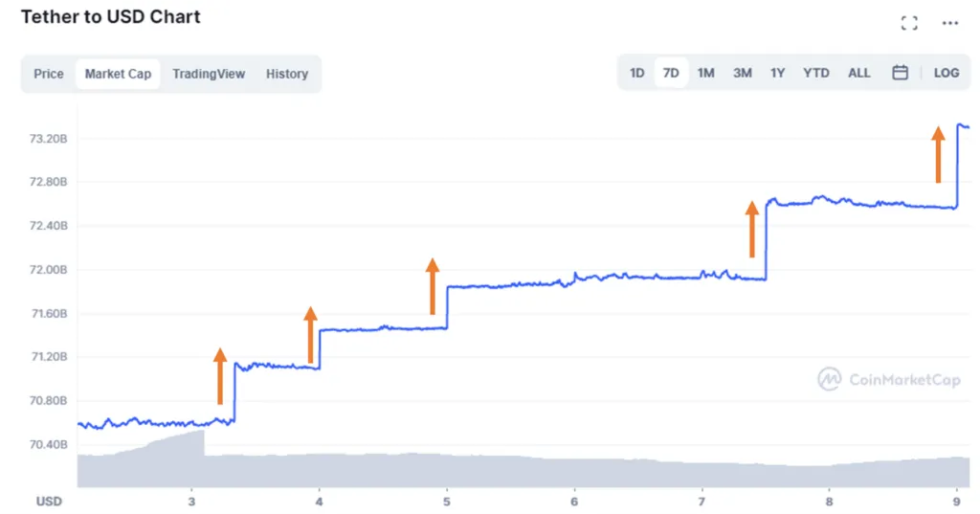Set the range to YTD
The width and height of the screenshot is (980, 514).
[x=815, y=73]
